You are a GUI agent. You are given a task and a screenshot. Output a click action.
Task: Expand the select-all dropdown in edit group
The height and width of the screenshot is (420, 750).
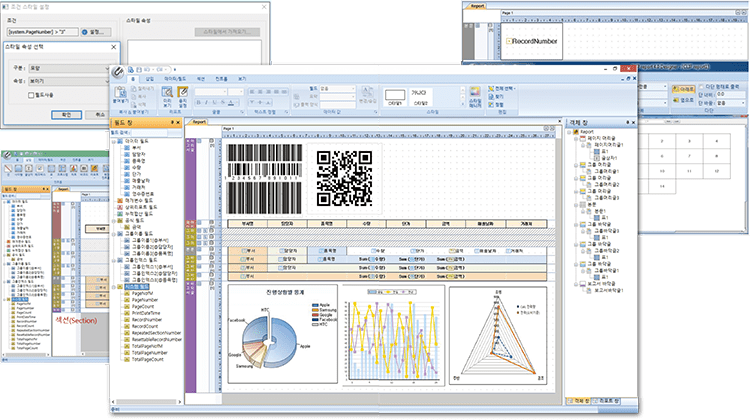click(515, 89)
